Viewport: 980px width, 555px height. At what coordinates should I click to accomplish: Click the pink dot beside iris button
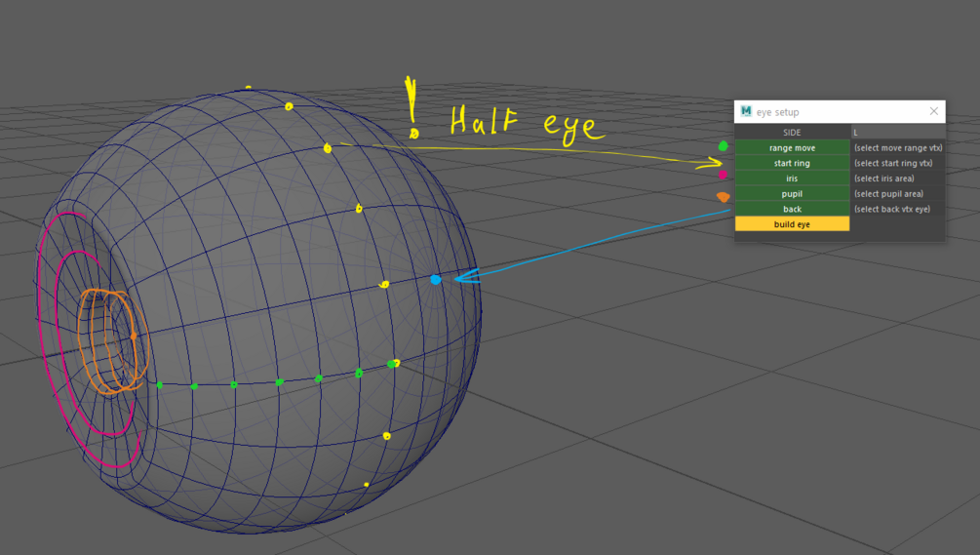point(723,175)
